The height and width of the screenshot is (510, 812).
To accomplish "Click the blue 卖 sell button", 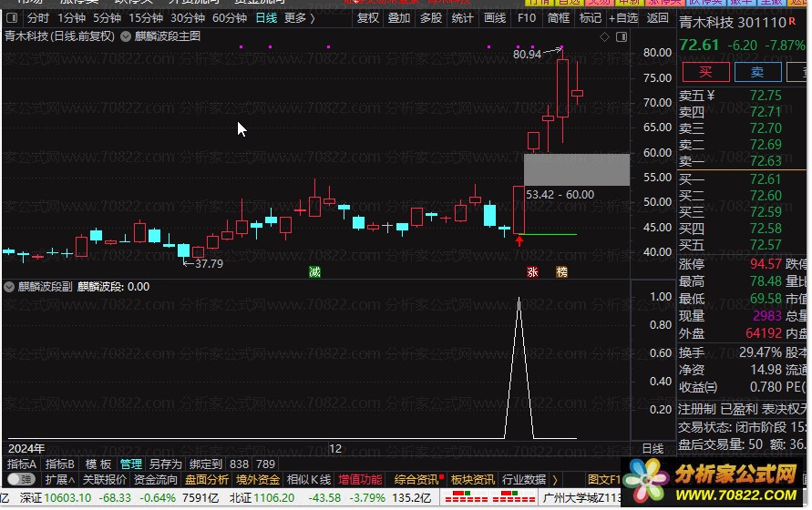I will coord(757,72).
